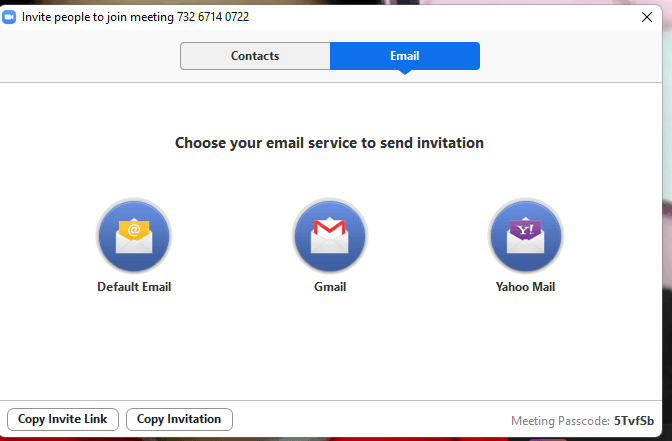Click the purple Y! badge on Yahoo icon
The image size is (672, 441).
pos(525,230)
